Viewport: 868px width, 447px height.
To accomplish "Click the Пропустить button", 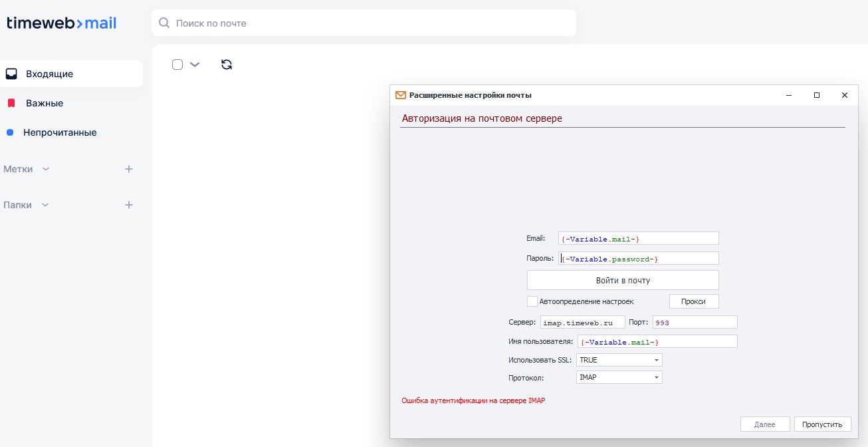I will point(822,424).
